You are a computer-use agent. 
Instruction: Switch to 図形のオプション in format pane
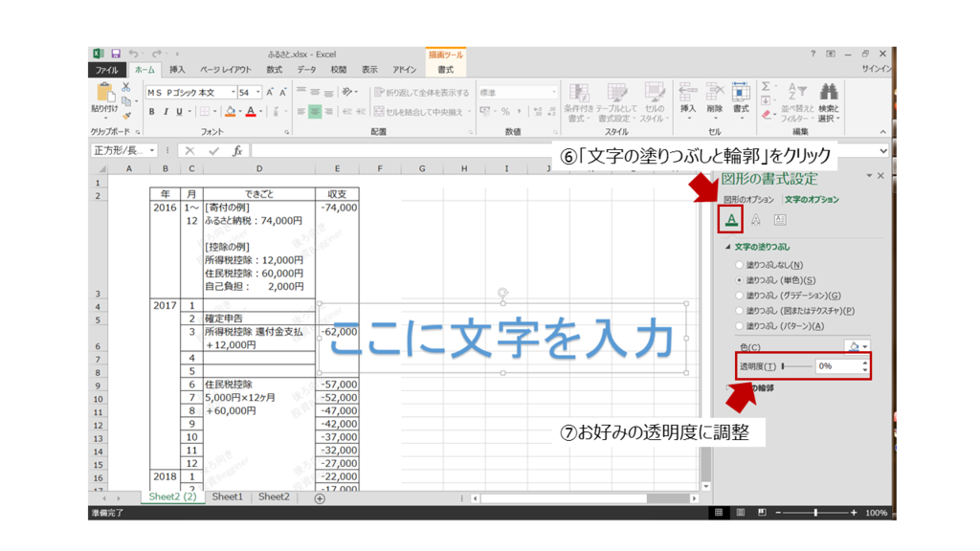[x=748, y=199]
